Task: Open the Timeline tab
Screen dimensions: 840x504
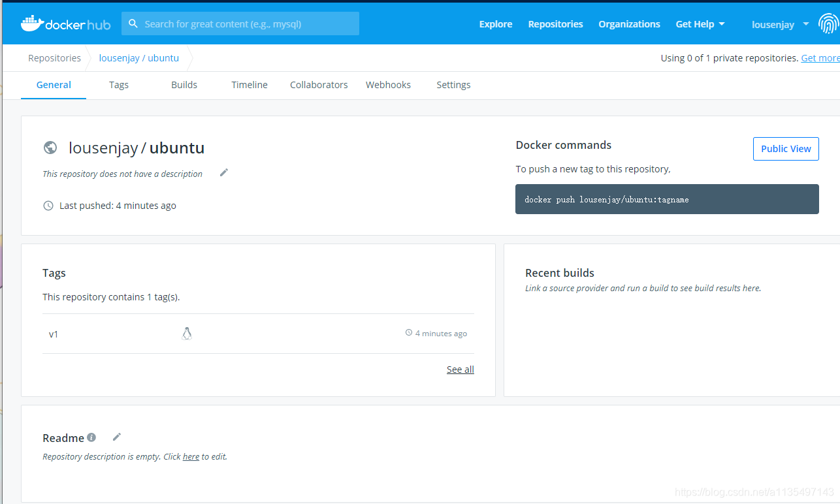Action: coord(250,85)
